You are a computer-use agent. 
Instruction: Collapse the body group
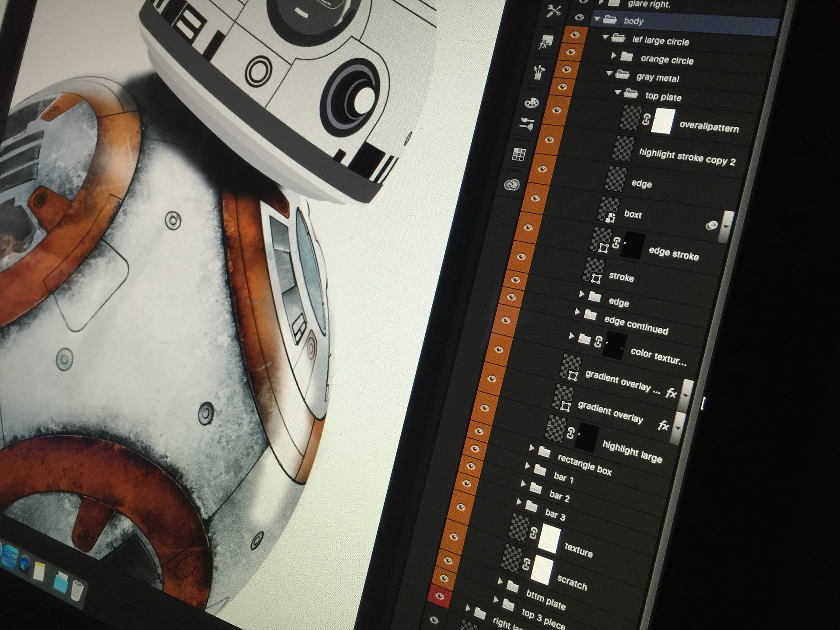597,19
